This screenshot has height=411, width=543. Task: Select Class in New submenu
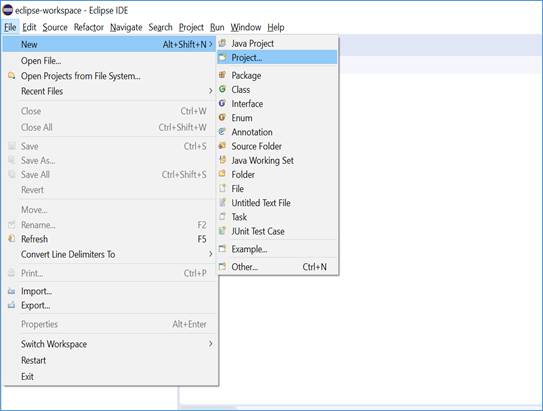click(x=277, y=89)
